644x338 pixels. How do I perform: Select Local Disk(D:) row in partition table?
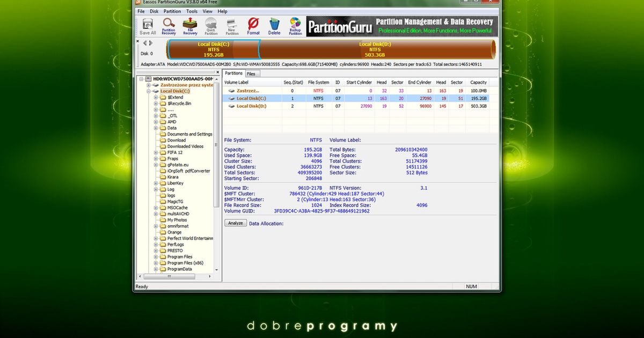coord(356,106)
